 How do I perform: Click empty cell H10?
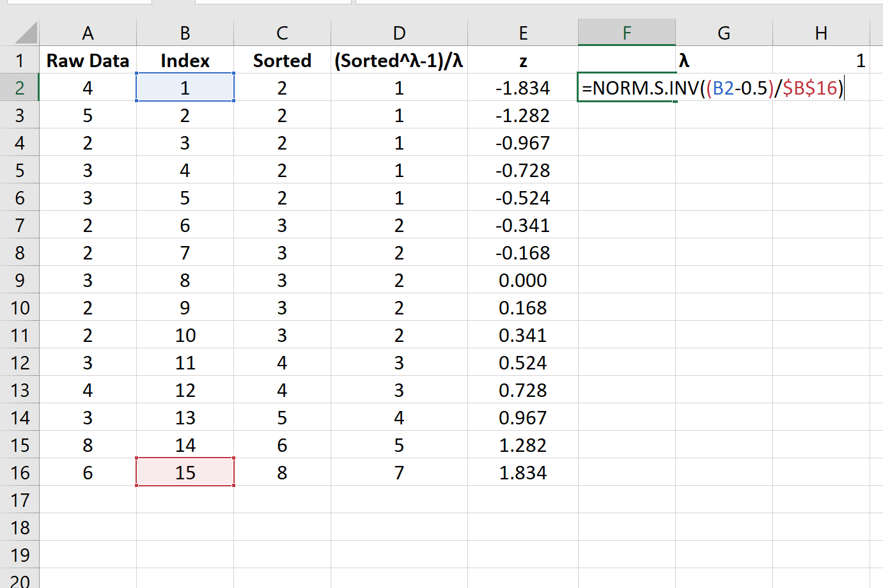point(821,307)
